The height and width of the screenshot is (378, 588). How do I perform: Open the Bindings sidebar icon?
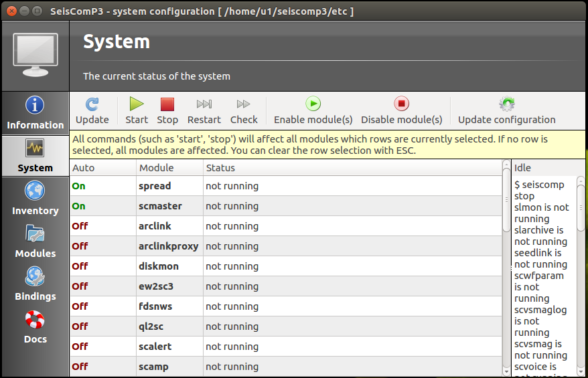pyautogui.click(x=35, y=276)
